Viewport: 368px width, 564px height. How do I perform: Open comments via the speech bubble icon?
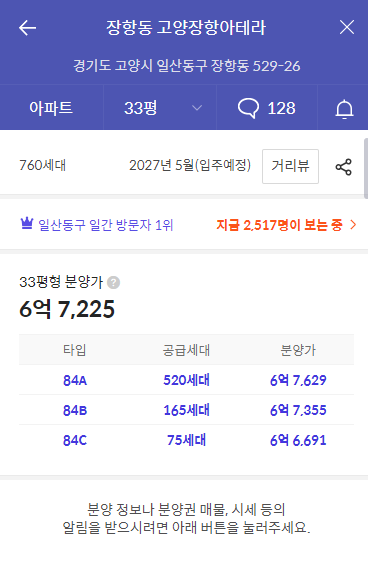point(248,108)
